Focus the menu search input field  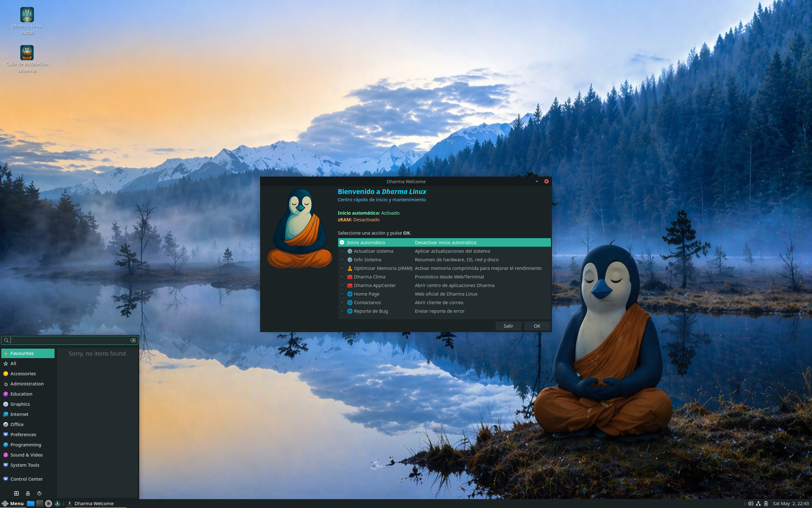[70, 340]
